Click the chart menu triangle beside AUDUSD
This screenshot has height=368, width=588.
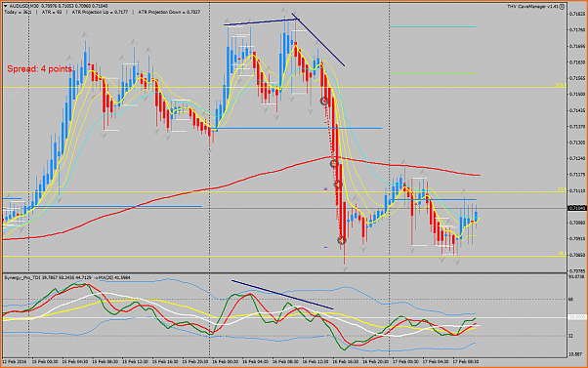6,6
